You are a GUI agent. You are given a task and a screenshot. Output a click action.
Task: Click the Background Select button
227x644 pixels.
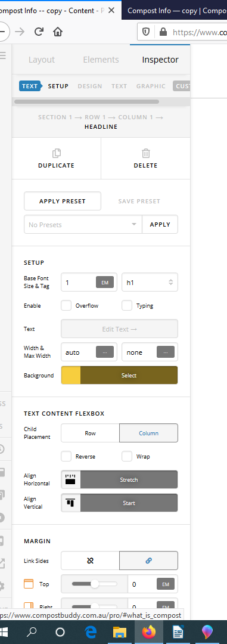(129, 376)
